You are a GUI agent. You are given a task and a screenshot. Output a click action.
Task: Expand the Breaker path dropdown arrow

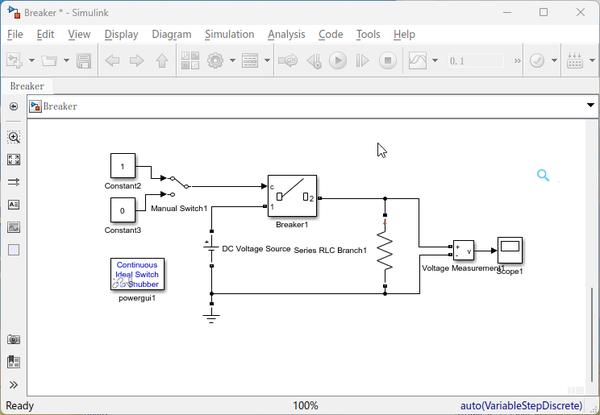[590, 105]
